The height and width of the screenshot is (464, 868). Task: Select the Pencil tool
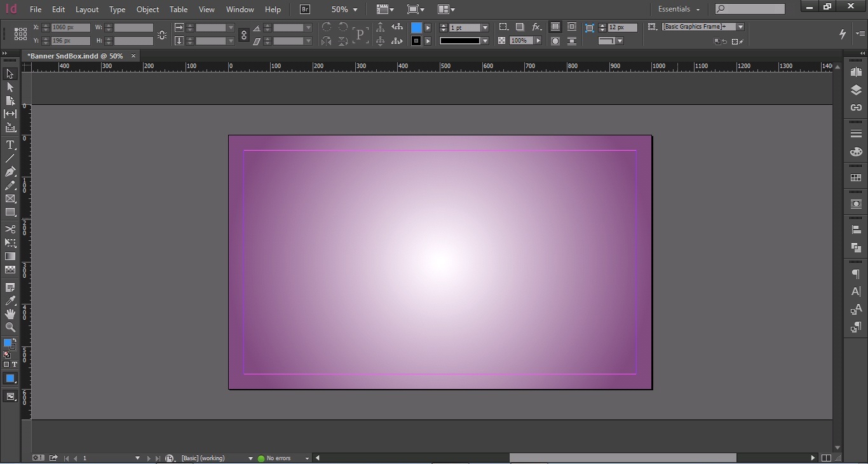10,185
